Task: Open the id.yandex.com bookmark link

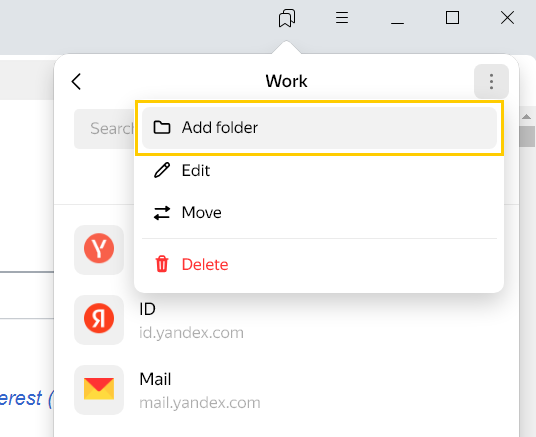Action: pos(191,333)
